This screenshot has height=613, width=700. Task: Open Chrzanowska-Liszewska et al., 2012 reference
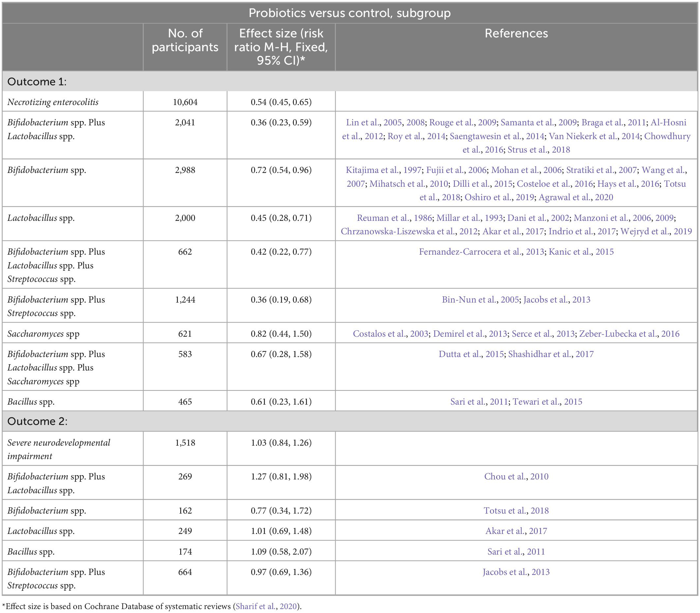(x=409, y=232)
